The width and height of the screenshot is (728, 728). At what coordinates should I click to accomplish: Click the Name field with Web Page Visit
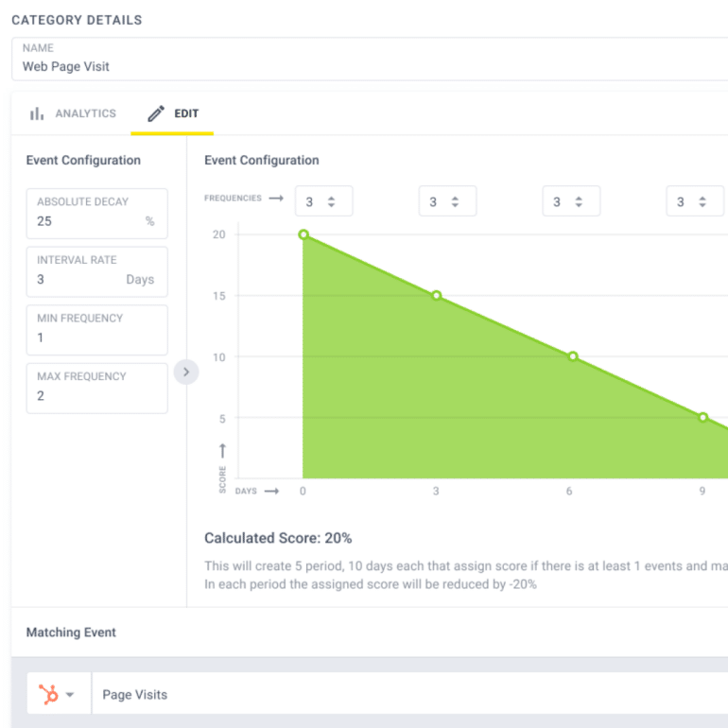point(370,59)
